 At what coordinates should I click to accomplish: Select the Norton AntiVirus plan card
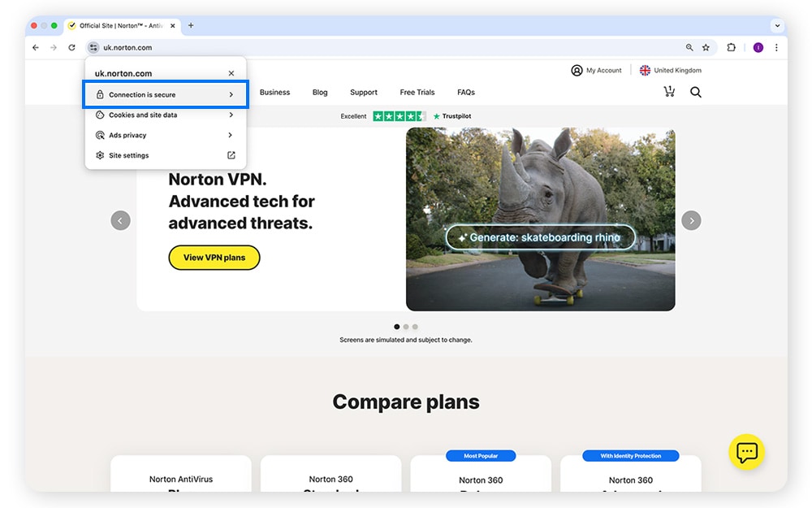(x=181, y=473)
